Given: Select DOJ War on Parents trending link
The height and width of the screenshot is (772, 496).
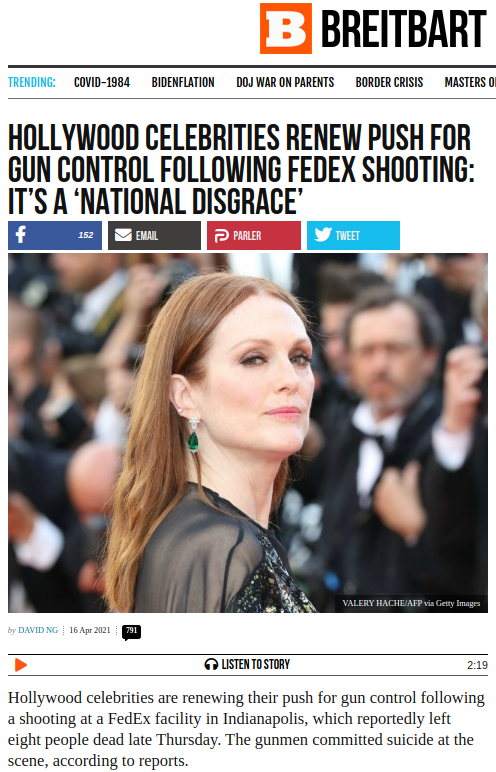Looking at the screenshot, I should click(x=285, y=82).
